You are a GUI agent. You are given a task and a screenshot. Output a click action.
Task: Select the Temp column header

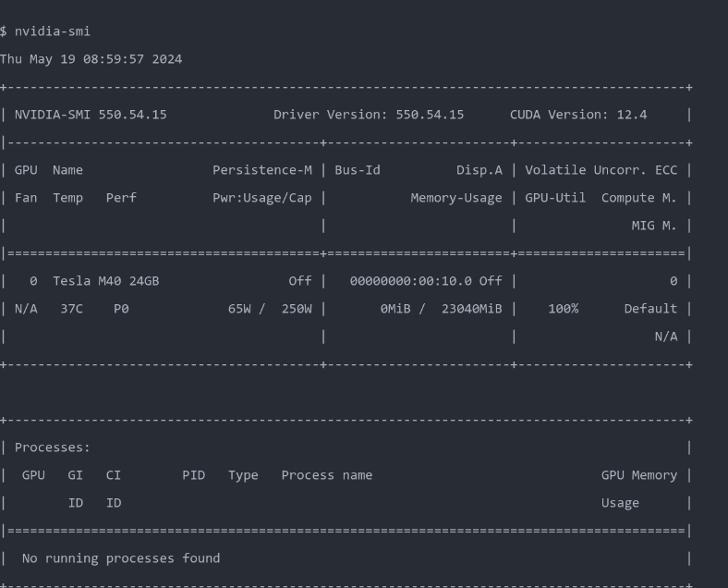pos(67,198)
